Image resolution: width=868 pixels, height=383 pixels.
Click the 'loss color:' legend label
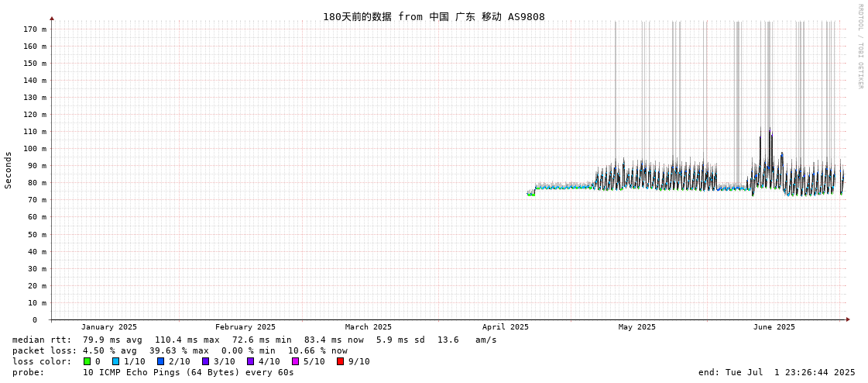[x=42, y=362]
